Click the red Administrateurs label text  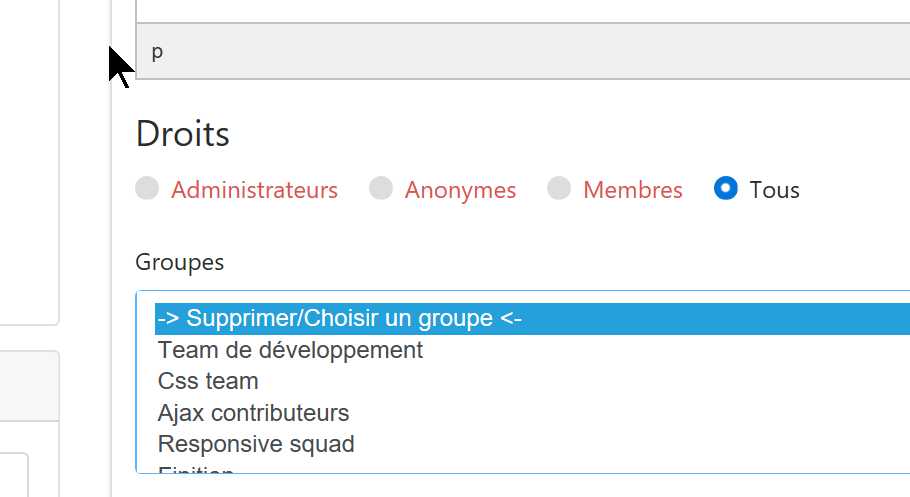[254, 190]
